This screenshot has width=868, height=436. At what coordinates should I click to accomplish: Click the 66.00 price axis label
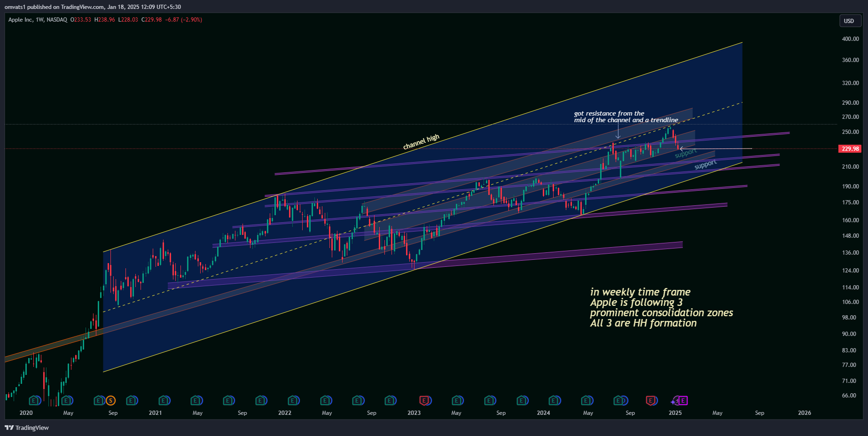[x=849, y=396]
